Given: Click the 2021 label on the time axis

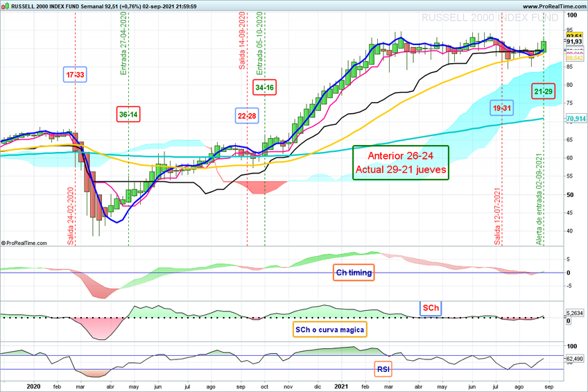Looking at the screenshot, I should coord(341,386).
